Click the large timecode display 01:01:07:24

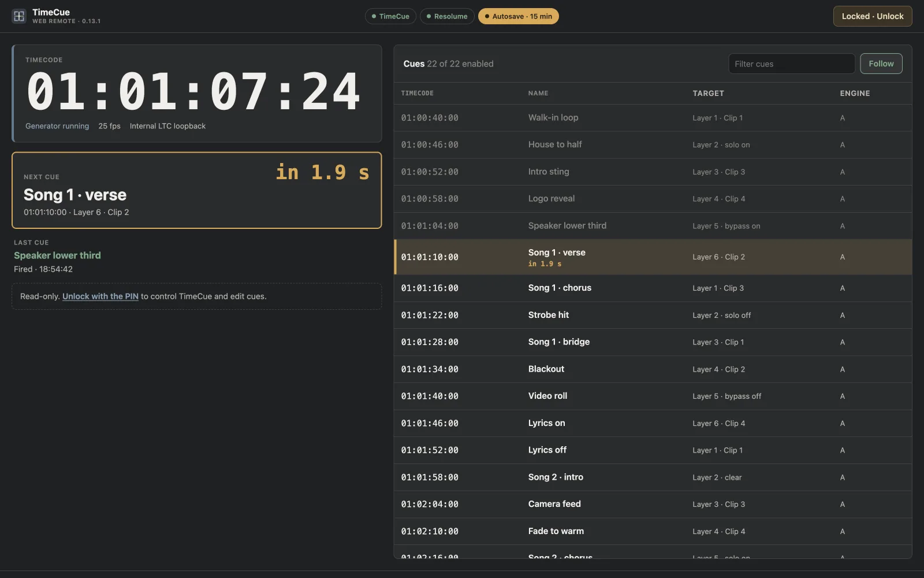click(x=193, y=91)
